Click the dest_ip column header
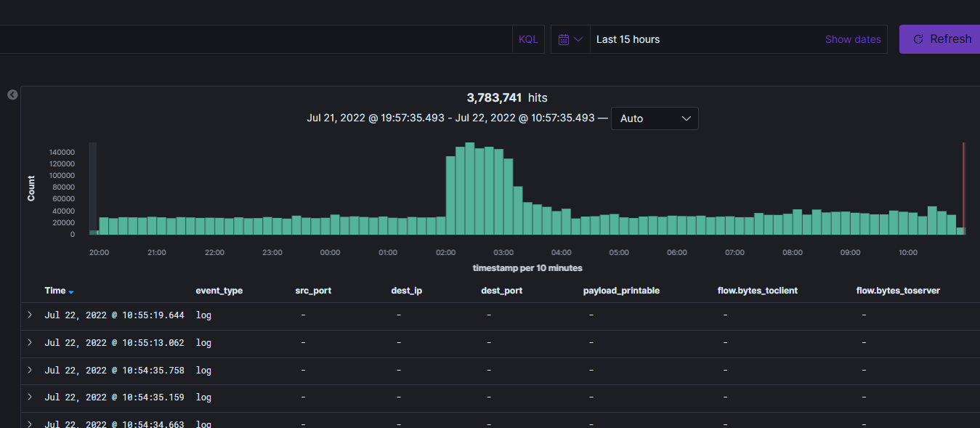Viewport: 980px width, 428px height. 406,291
